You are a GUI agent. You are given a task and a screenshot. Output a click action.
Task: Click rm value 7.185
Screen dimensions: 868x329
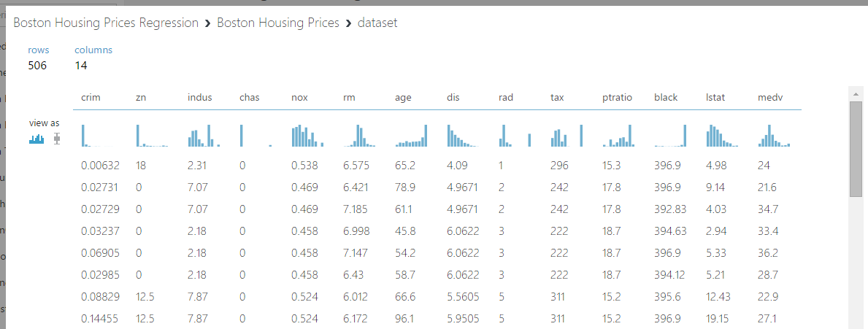(x=356, y=209)
